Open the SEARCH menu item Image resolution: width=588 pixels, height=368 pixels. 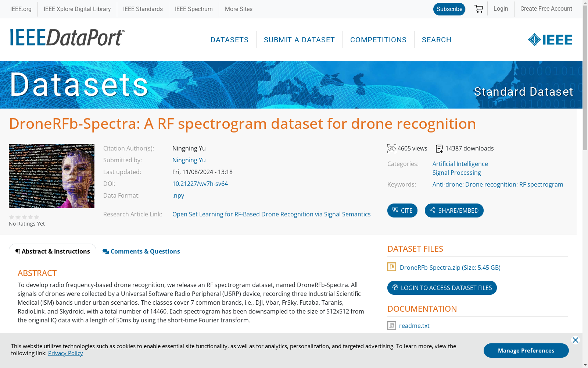pos(437,40)
